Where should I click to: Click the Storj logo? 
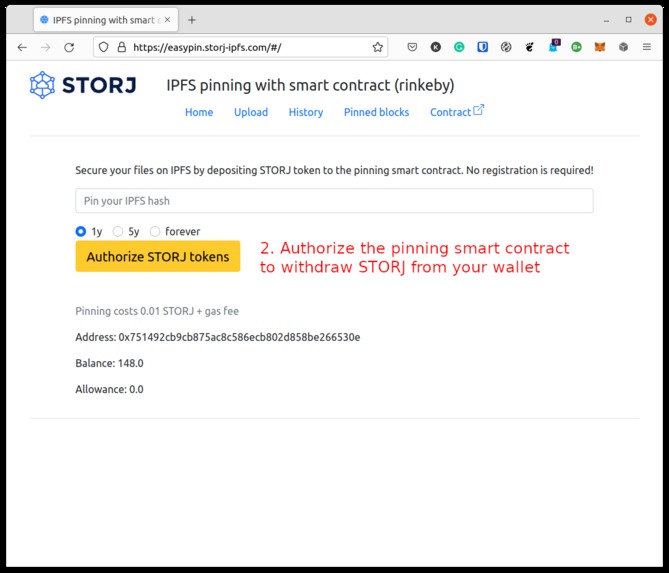(x=83, y=85)
